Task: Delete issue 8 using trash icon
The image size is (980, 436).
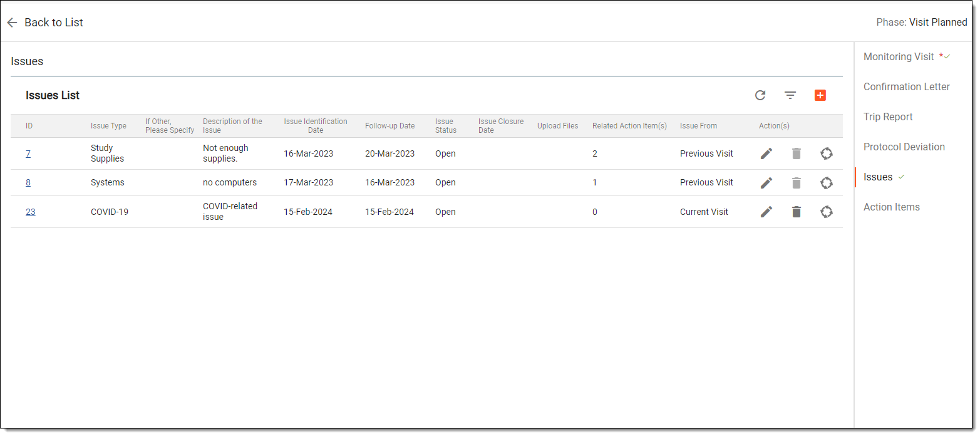Action: 797,183
